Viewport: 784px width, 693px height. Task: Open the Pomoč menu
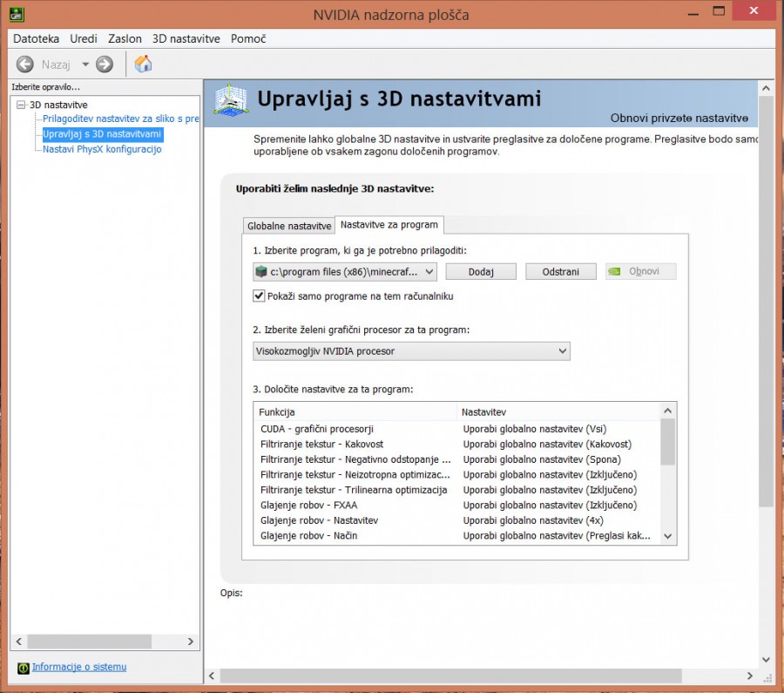point(248,38)
